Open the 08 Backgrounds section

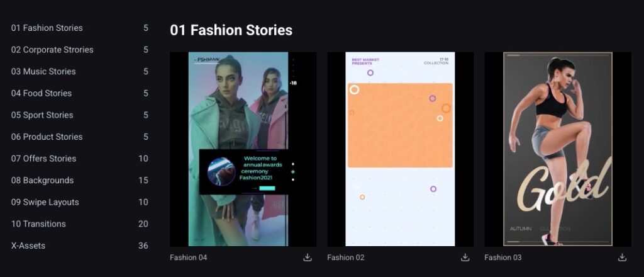click(42, 181)
